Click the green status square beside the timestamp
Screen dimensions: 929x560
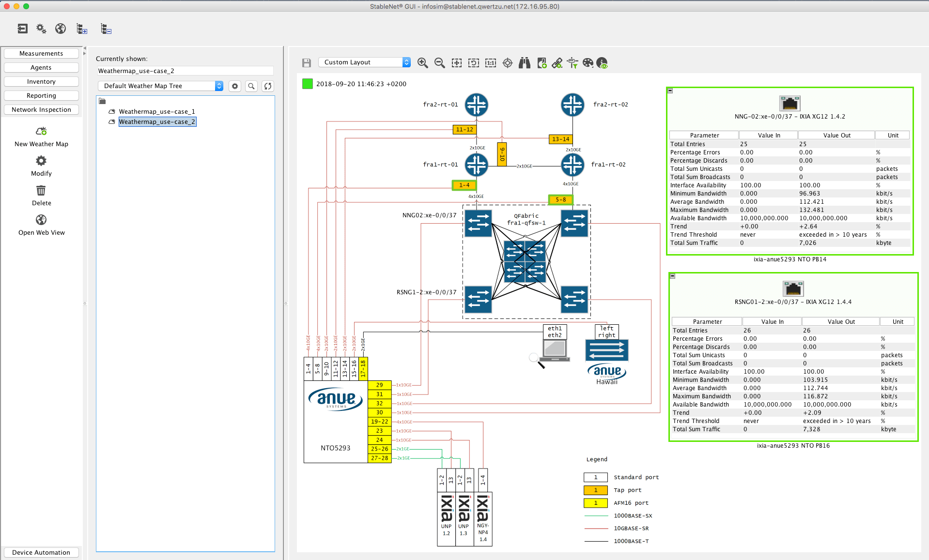click(307, 84)
